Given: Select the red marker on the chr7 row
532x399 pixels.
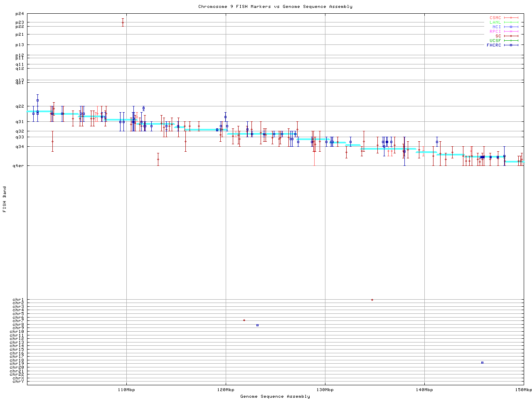Looking at the screenshot, I should click(244, 320).
